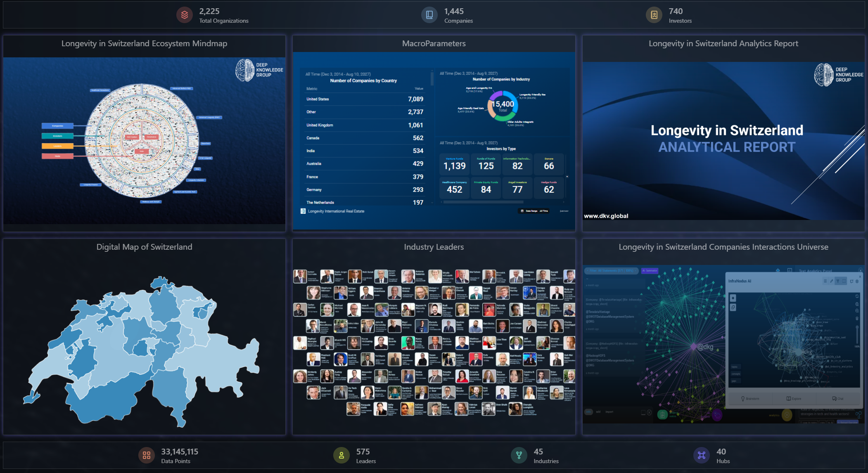The image size is (868, 473).
Task: Click the Data Points grid icon
Action: pyautogui.click(x=146, y=456)
